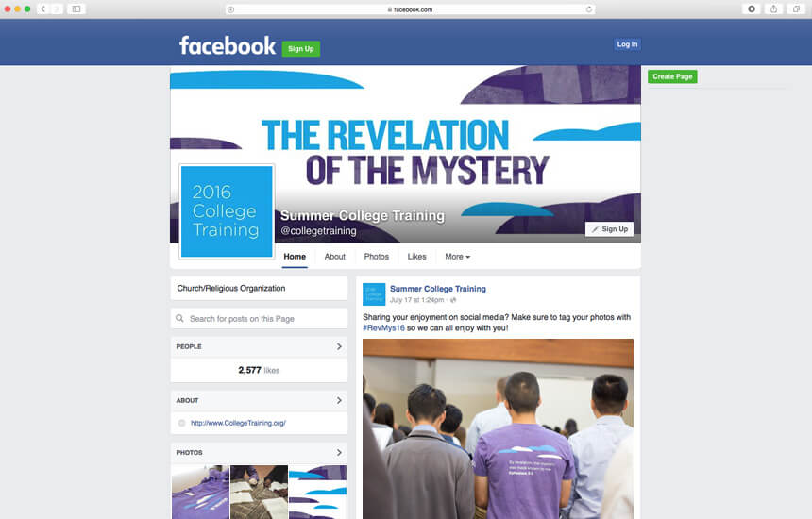The height and width of the screenshot is (519, 812).
Task: Expand the More dropdown in page tabs
Action: coord(457,257)
